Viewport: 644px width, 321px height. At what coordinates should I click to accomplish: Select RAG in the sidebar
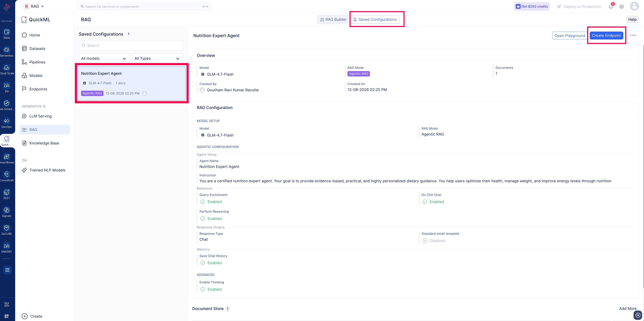[x=45, y=130]
